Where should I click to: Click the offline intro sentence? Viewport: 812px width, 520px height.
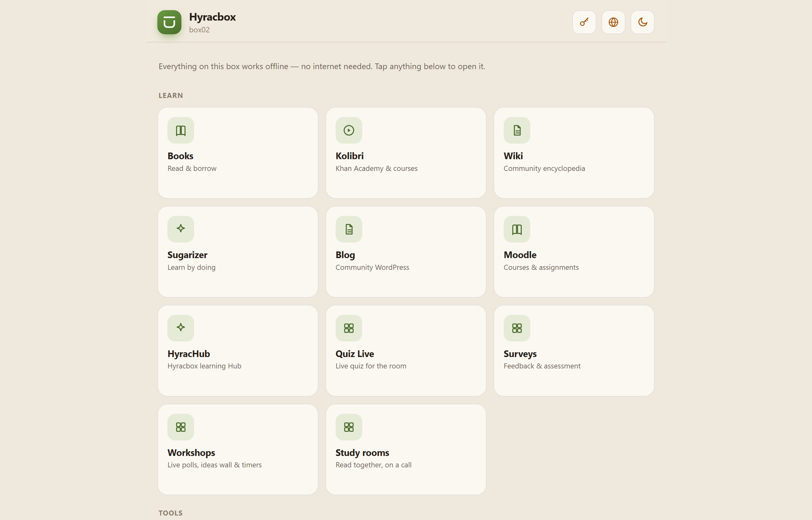click(322, 67)
